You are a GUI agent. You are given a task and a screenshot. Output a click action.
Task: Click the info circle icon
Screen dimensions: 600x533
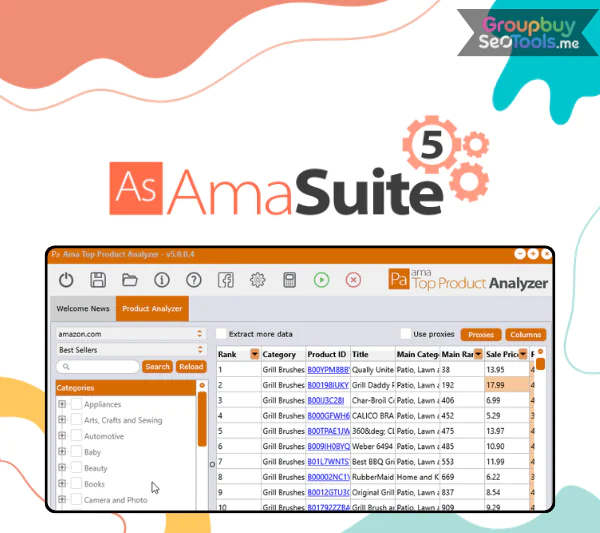point(162,280)
